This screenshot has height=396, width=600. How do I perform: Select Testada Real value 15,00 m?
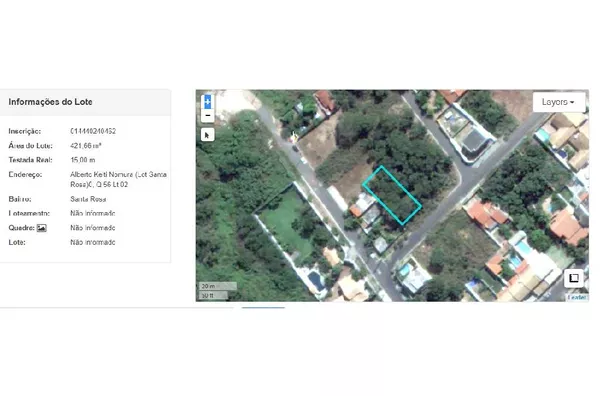83,160
